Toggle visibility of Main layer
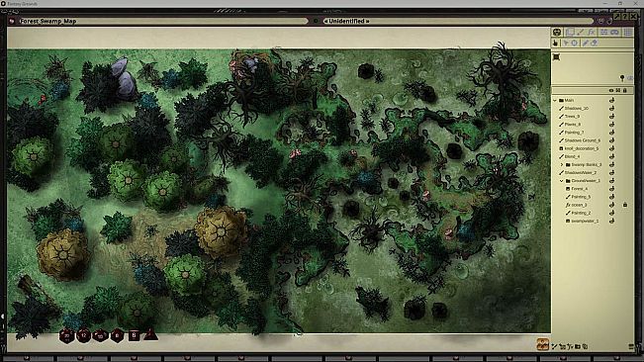The image size is (644, 362). tap(611, 100)
